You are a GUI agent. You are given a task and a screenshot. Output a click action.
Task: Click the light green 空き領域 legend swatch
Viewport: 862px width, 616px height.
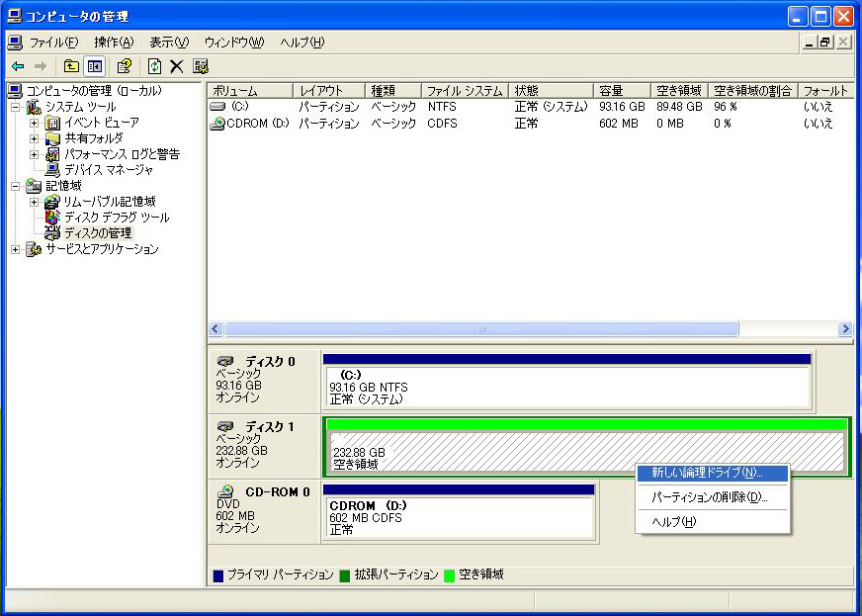(450, 574)
